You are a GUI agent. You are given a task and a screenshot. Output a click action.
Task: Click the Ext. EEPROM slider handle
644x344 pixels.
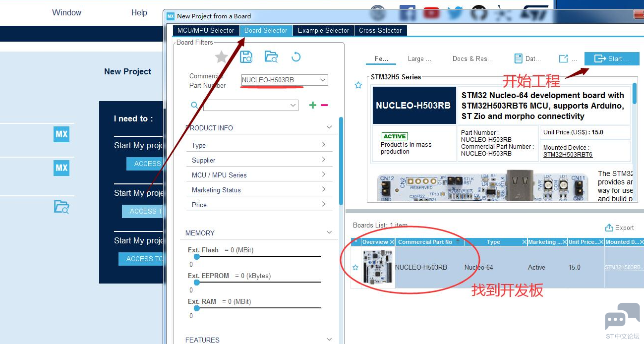click(x=197, y=282)
